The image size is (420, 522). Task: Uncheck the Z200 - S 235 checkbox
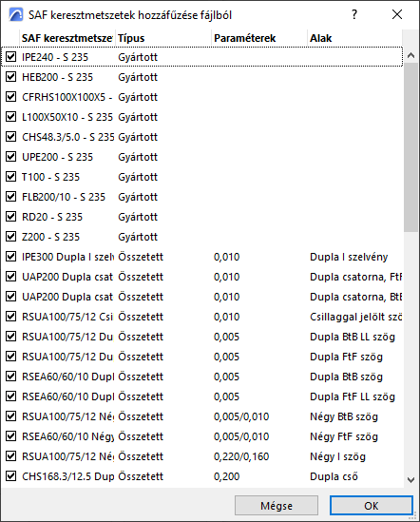[11, 237]
